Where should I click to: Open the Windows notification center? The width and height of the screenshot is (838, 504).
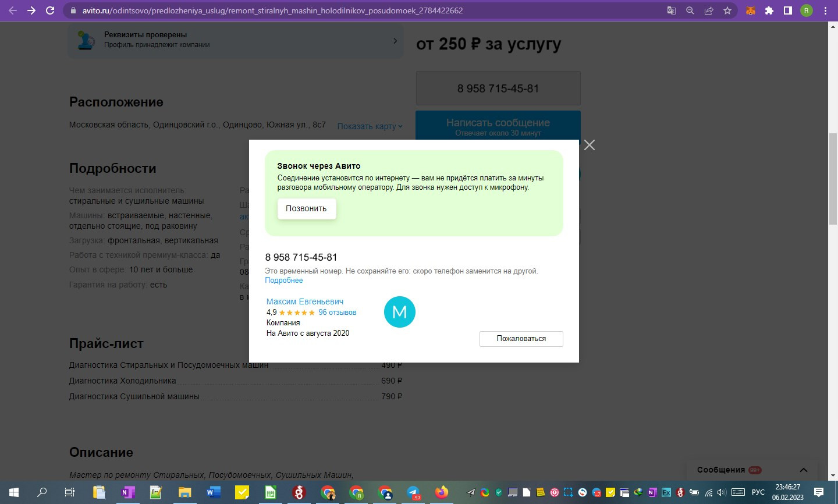coord(818,492)
